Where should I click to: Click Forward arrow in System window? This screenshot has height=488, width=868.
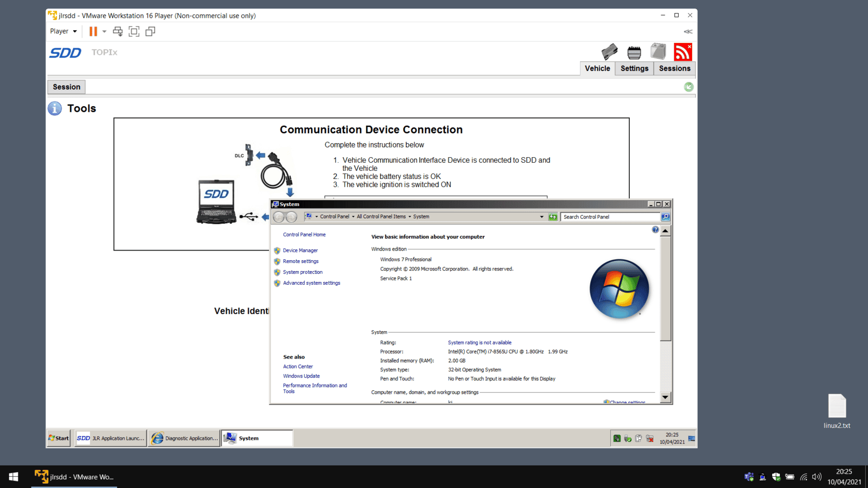click(291, 217)
